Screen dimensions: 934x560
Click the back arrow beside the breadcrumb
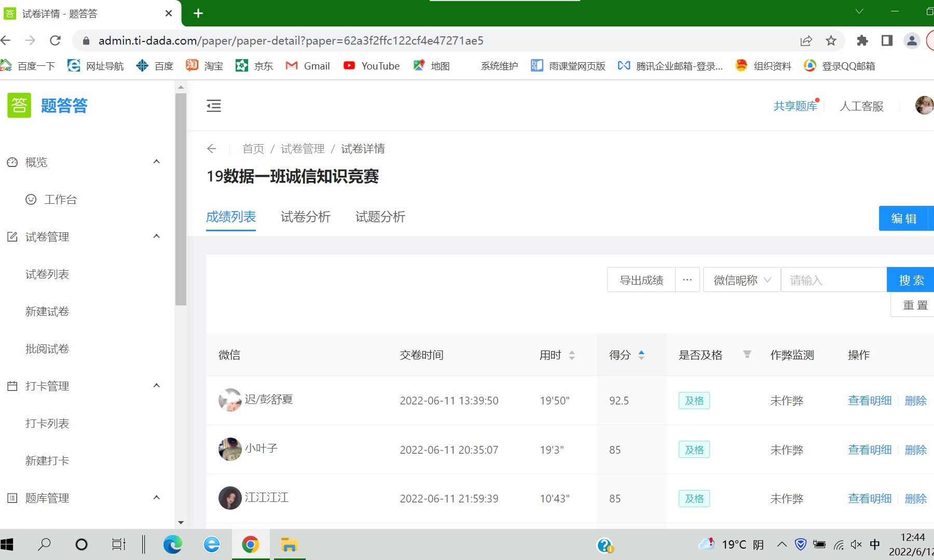[211, 149]
